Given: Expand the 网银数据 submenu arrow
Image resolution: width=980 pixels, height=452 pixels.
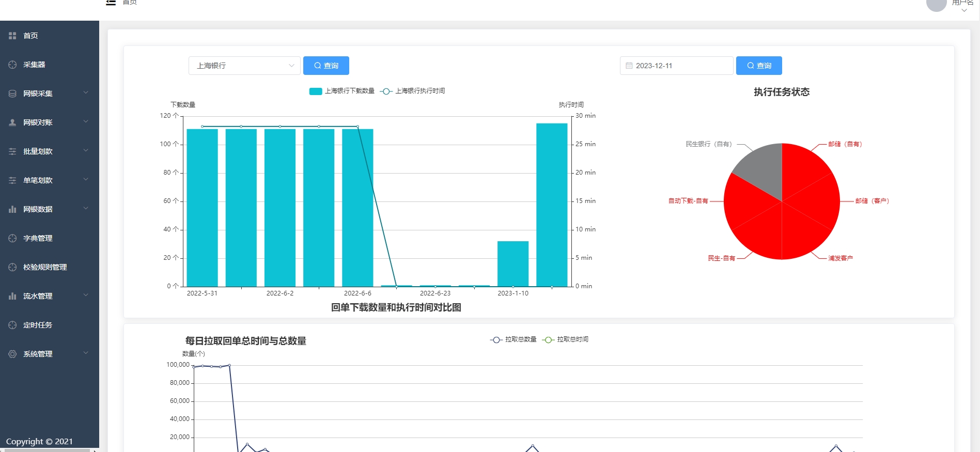Looking at the screenshot, I should (86, 209).
